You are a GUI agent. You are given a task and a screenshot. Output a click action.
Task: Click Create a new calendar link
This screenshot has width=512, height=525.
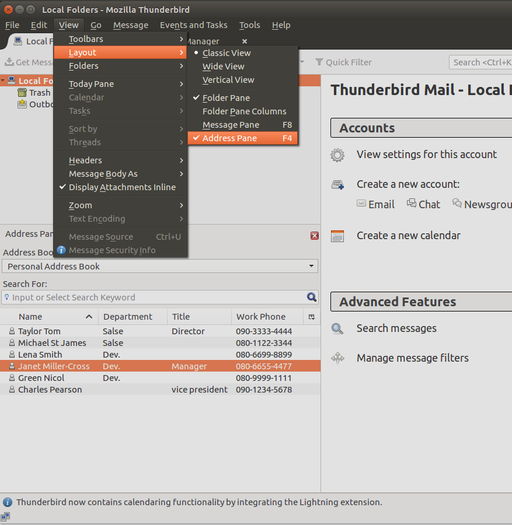(408, 235)
